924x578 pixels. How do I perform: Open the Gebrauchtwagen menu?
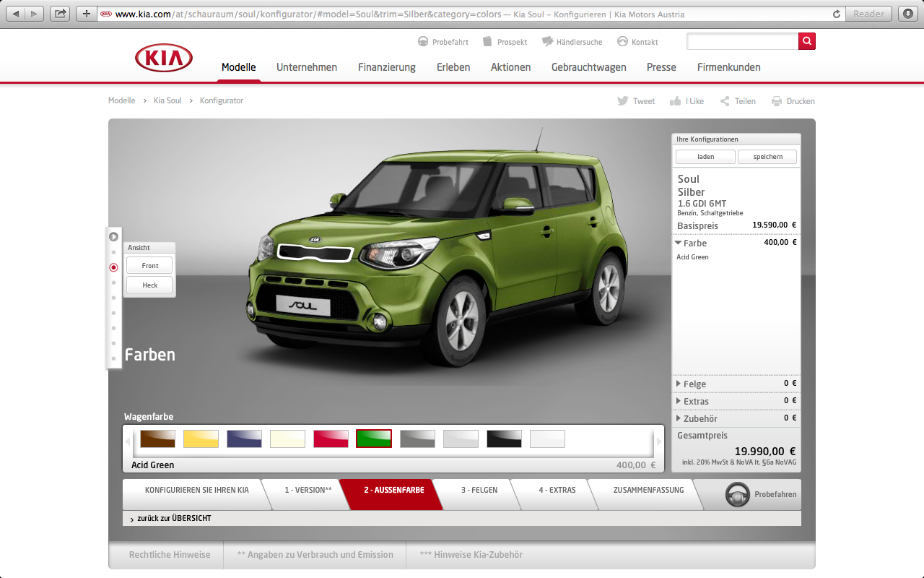pyautogui.click(x=589, y=67)
